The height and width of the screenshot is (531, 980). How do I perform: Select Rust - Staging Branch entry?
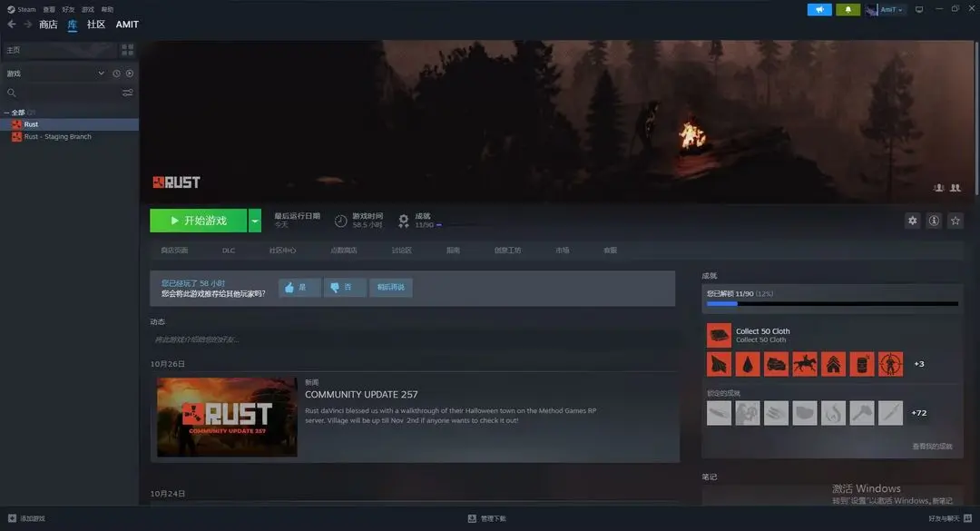69,136
